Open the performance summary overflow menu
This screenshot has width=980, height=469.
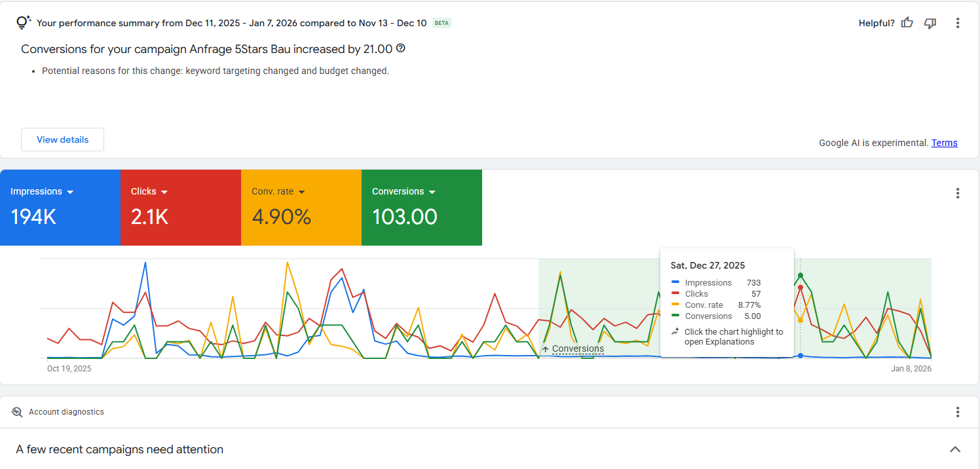click(x=958, y=22)
